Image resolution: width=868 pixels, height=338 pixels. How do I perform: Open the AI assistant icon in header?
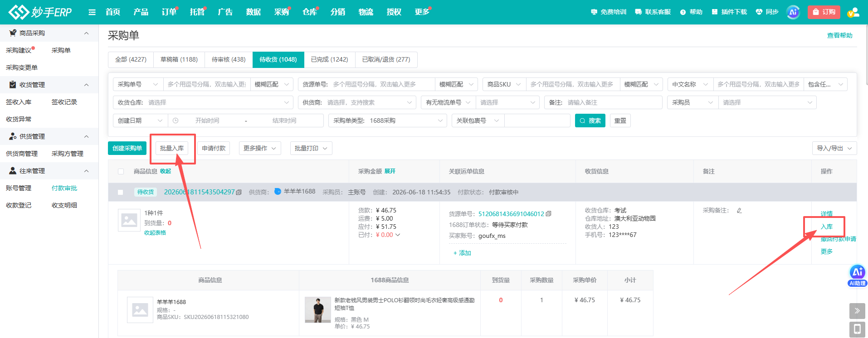793,12
